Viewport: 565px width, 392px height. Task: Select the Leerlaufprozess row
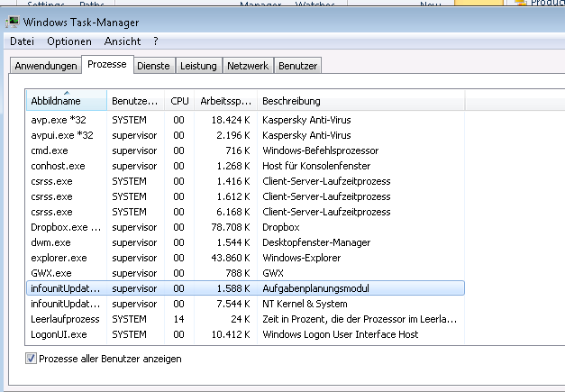click(245, 319)
